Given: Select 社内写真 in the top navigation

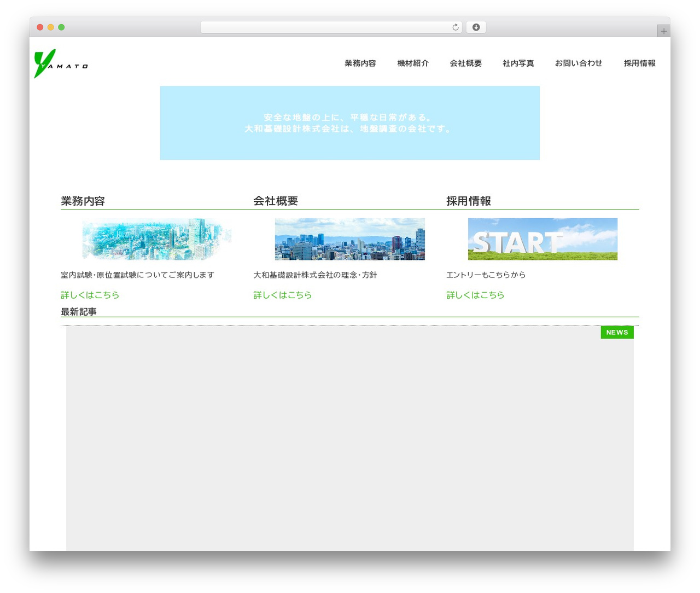Looking at the screenshot, I should coord(518,63).
